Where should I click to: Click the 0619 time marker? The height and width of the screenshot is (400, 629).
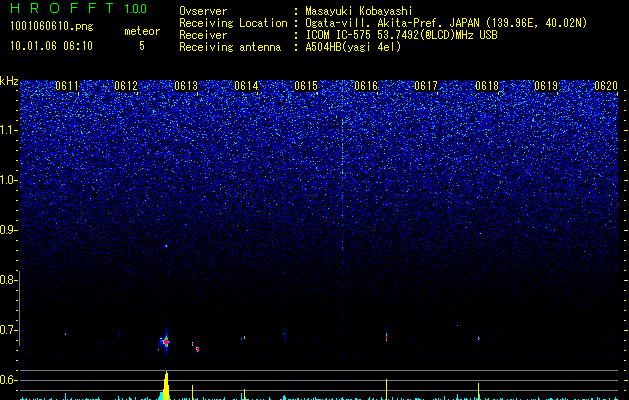[x=546, y=86]
